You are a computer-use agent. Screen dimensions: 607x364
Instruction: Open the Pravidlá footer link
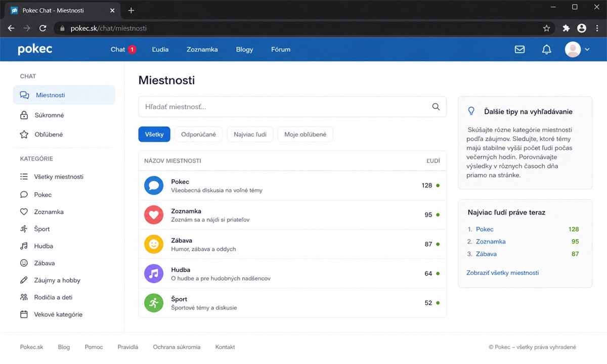pyautogui.click(x=128, y=347)
